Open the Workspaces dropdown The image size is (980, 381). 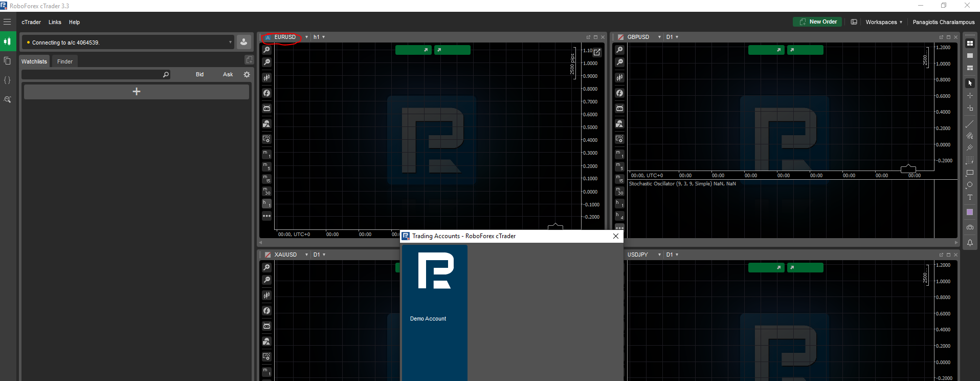883,22
